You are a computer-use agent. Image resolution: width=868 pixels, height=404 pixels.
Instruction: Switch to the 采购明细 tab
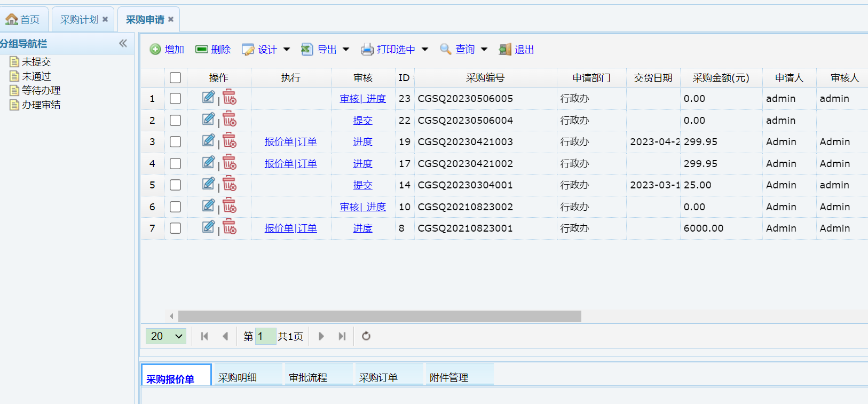[x=238, y=377]
